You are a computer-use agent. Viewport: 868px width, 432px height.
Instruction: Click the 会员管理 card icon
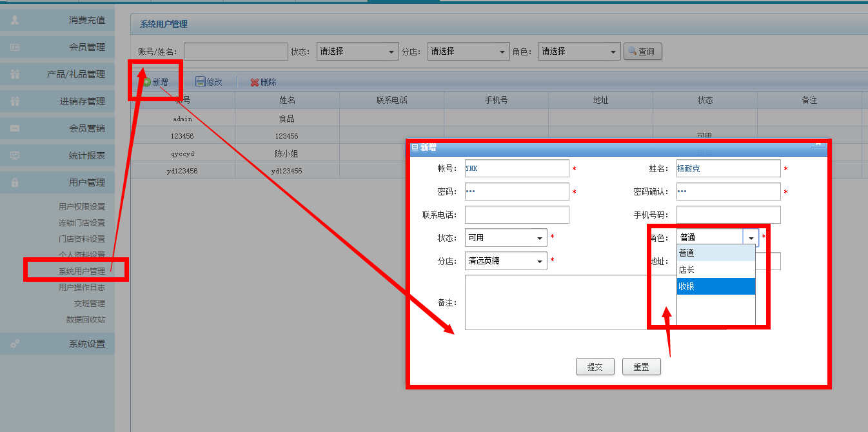pos(15,47)
